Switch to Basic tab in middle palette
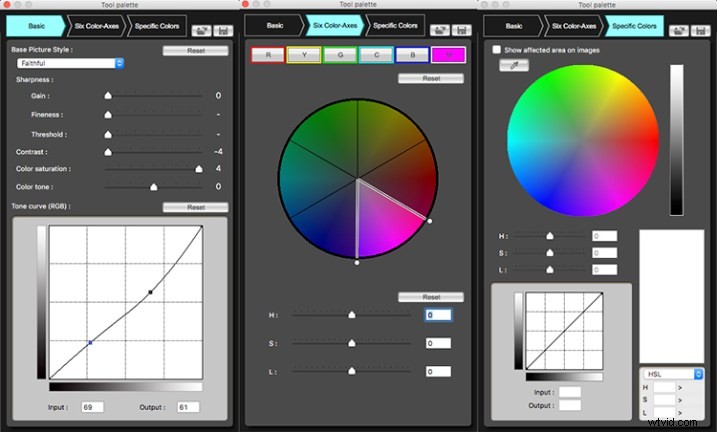Viewport: 717px width, 432px height. [274, 26]
